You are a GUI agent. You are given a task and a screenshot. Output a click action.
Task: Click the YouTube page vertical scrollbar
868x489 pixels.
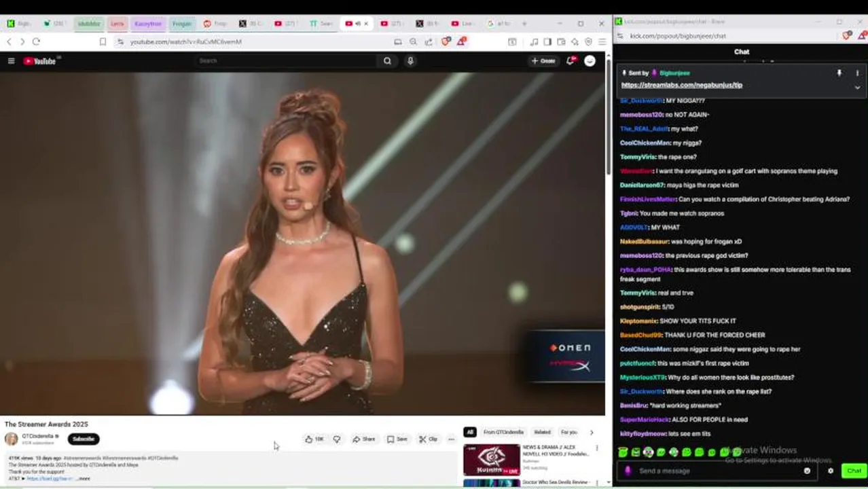pos(609,115)
